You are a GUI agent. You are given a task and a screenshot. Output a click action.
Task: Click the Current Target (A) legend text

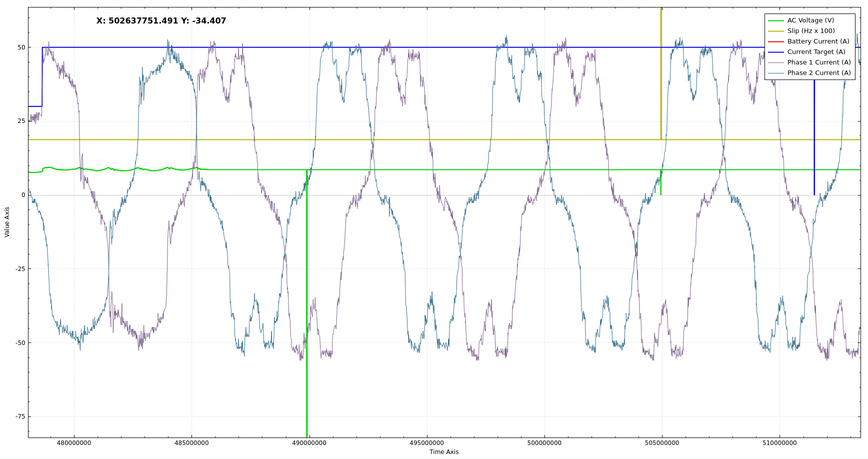(816, 52)
